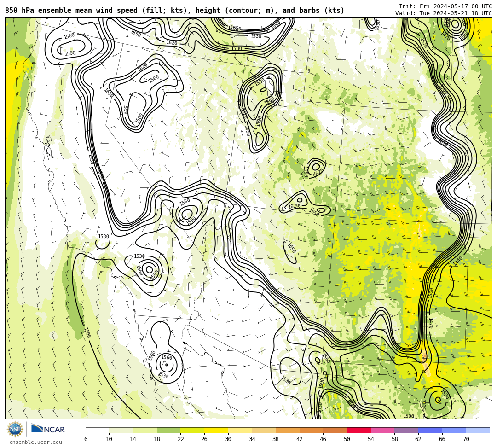Click the colorbar tick label 10

(x=110, y=439)
